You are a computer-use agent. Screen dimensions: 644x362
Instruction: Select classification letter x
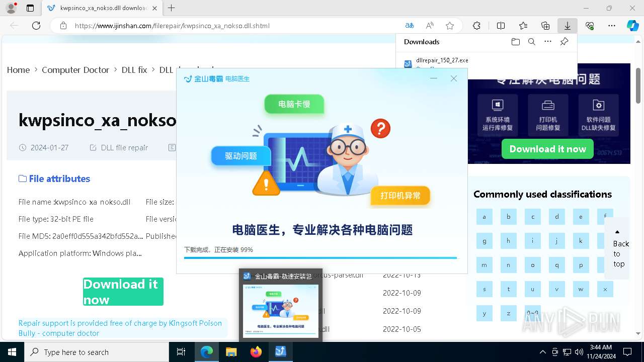coord(605,289)
